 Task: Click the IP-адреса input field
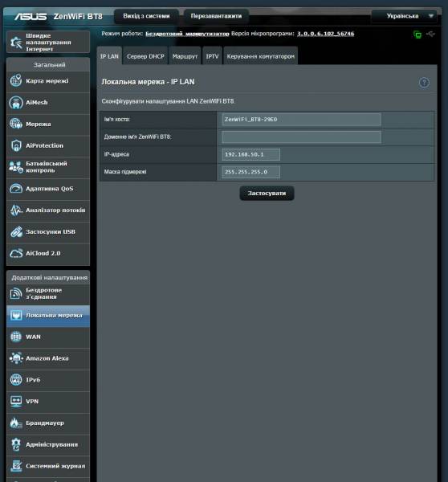click(250, 154)
